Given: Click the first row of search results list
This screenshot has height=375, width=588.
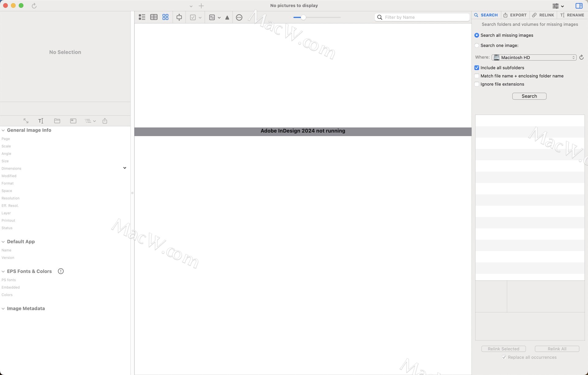Looking at the screenshot, I should [530, 121].
